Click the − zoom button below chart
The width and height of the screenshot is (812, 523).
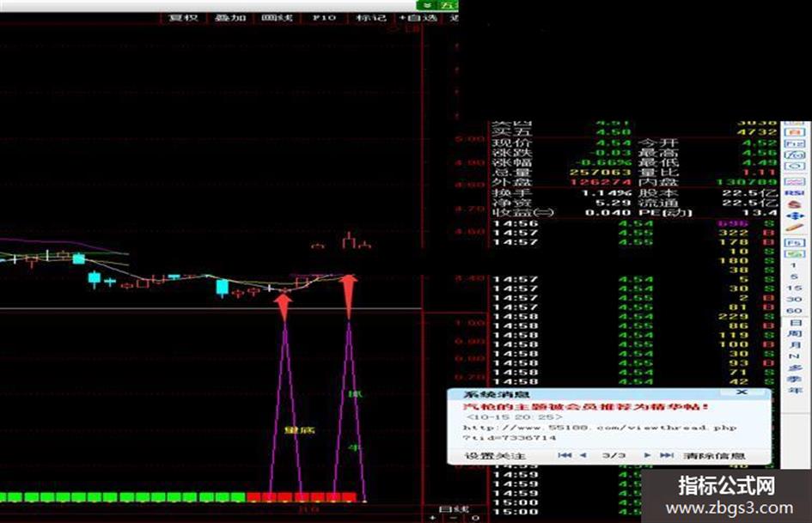point(453,517)
